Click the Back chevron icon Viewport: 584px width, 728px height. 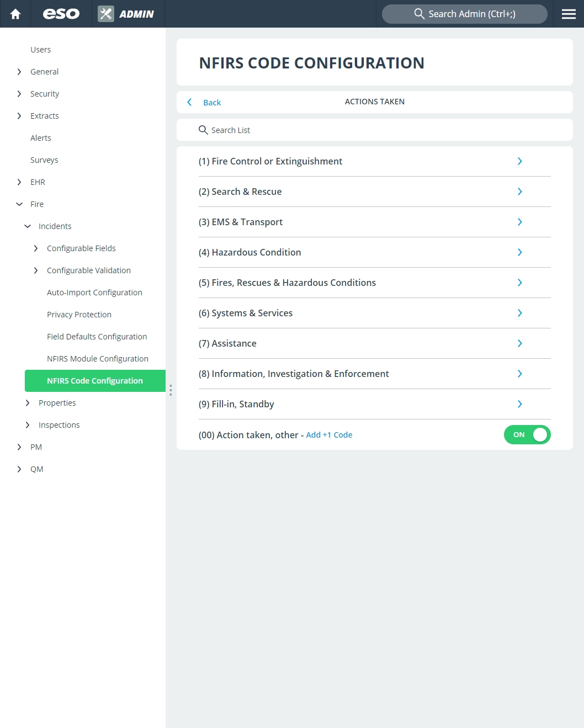(x=189, y=102)
